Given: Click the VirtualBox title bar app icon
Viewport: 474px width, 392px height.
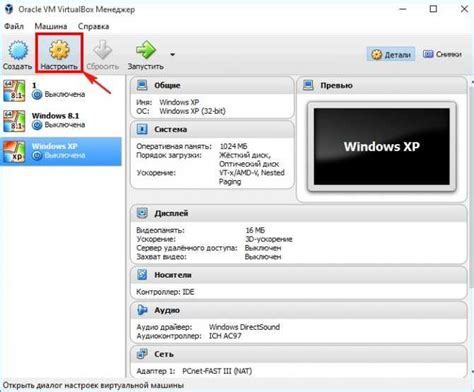Looking at the screenshot, I should click(x=9, y=9).
